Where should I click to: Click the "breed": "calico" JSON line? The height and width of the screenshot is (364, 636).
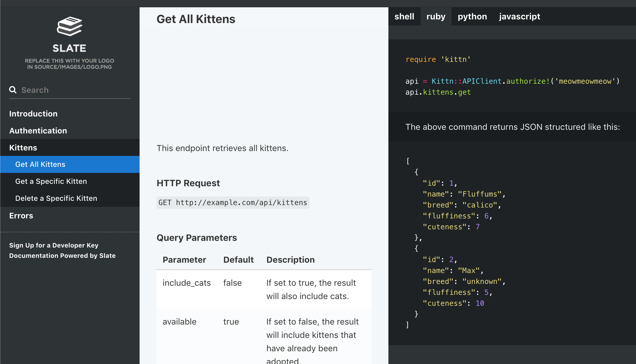click(462, 205)
